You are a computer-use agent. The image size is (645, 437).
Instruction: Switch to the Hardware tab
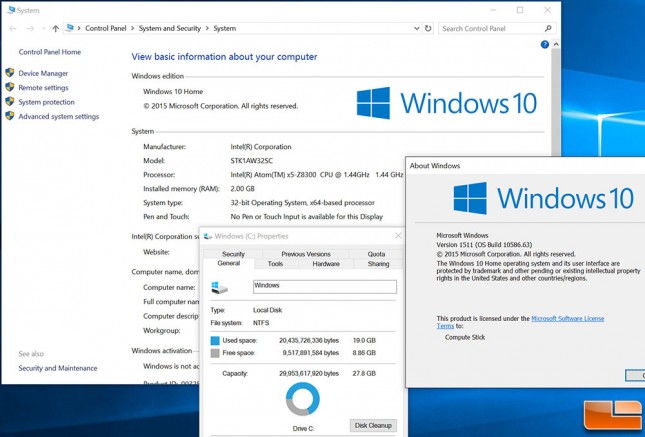(326, 264)
